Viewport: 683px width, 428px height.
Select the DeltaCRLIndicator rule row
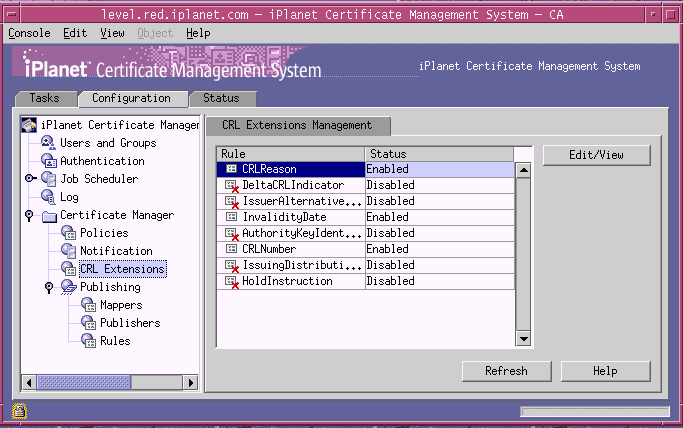pos(365,185)
